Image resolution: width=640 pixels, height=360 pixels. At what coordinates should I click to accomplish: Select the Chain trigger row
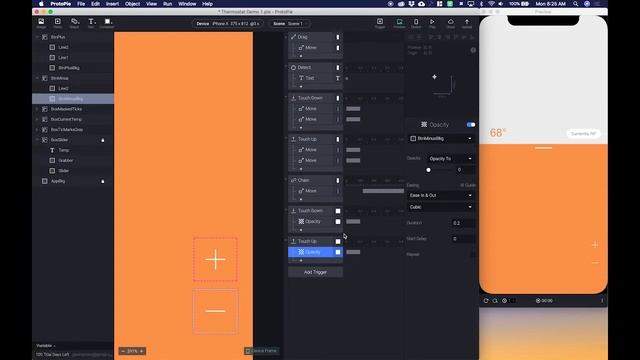316,180
